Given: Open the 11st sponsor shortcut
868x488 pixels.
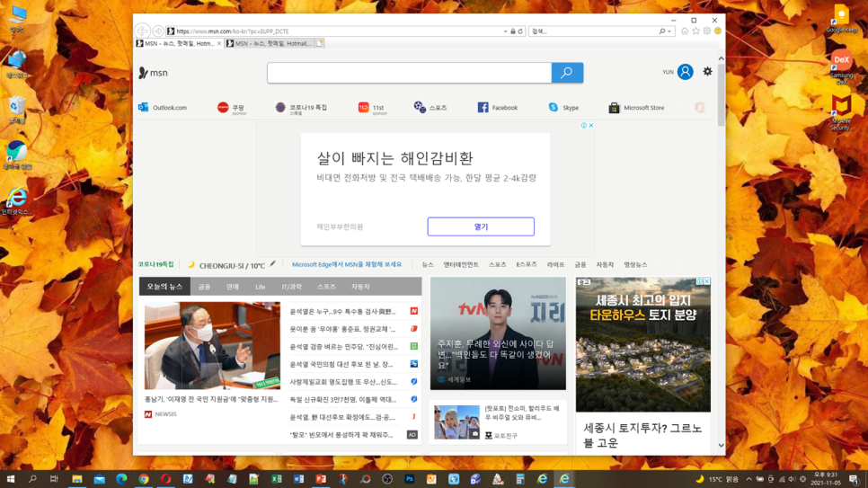Looking at the screenshot, I should [372, 108].
